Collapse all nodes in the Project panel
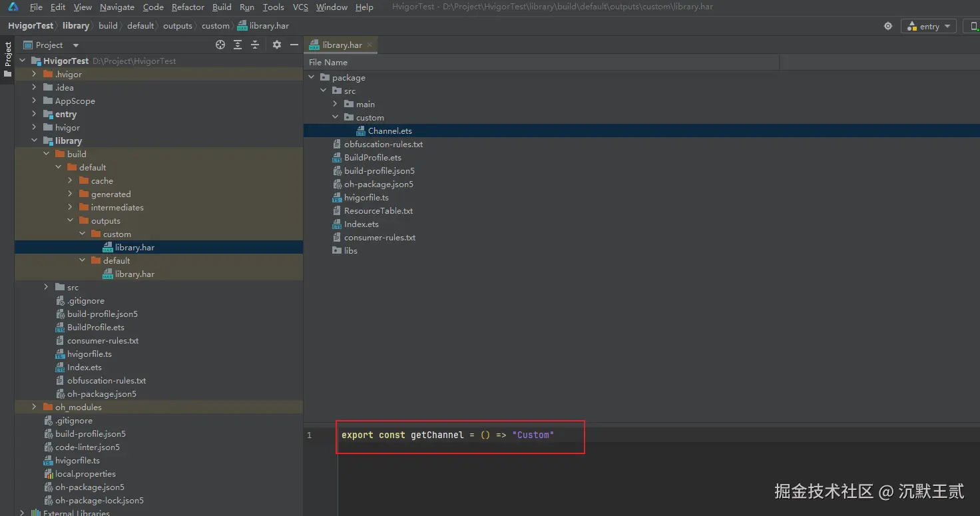 pyautogui.click(x=255, y=45)
